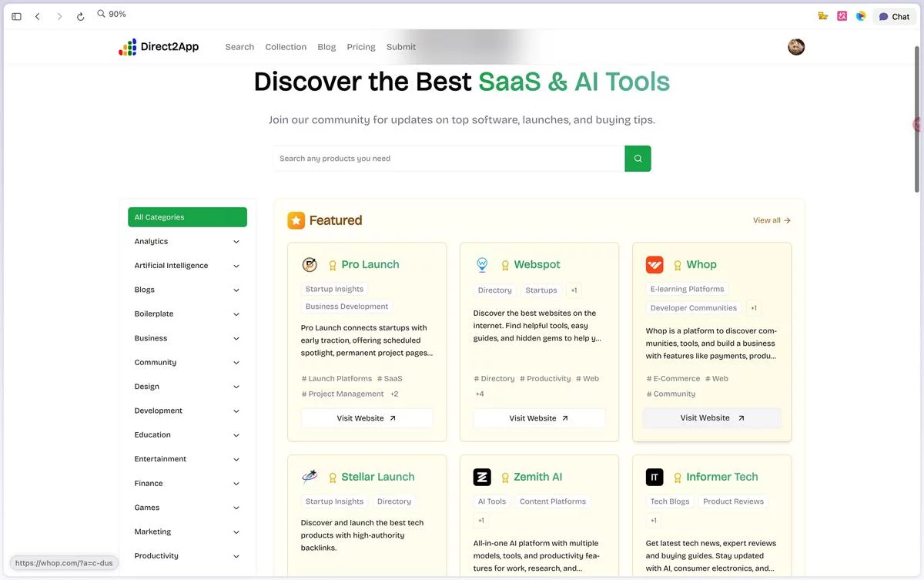Open the Collection nav item

click(x=286, y=47)
